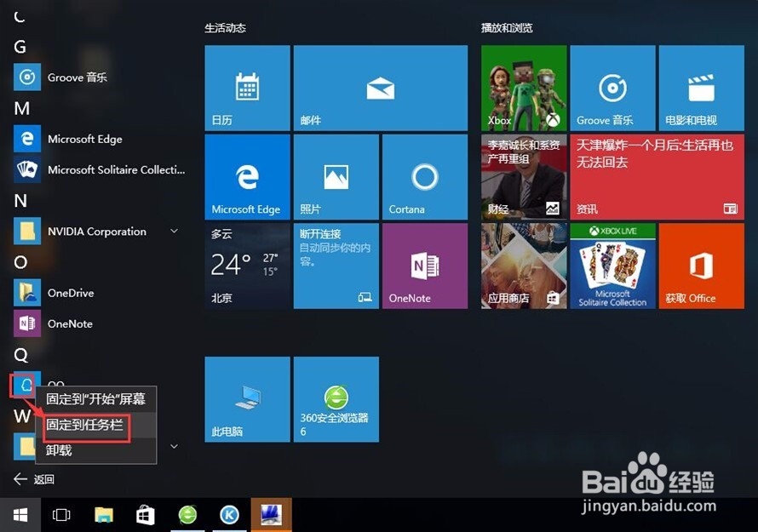Screen dimensions: 758x532
Task: Open the Calendar (日历) tile
Action: (x=247, y=88)
